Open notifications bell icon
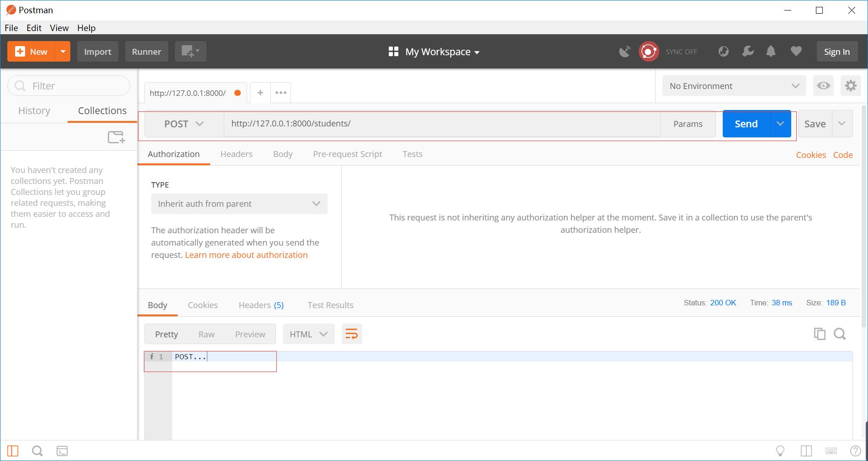This screenshot has height=461, width=868. click(771, 52)
